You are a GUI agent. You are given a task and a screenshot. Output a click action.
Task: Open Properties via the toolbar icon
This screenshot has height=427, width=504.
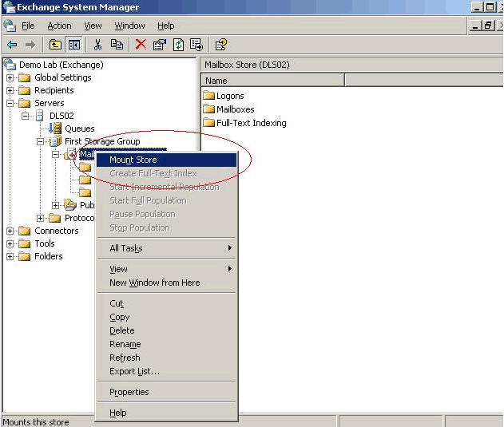(x=160, y=45)
